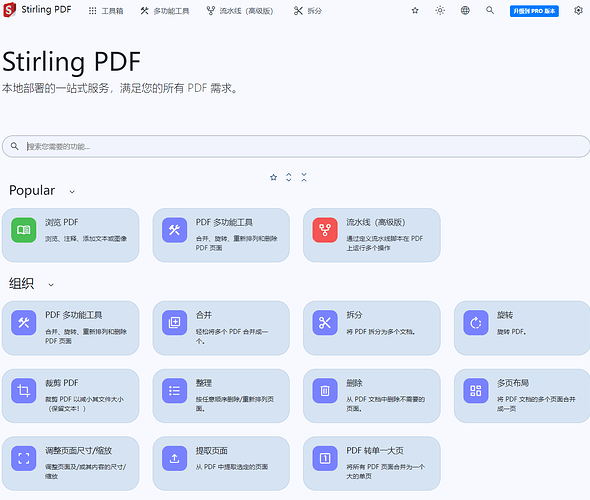Toggle dark mode with the sun icon
This screenshot has width=590, height=500.
coord(440,11)
